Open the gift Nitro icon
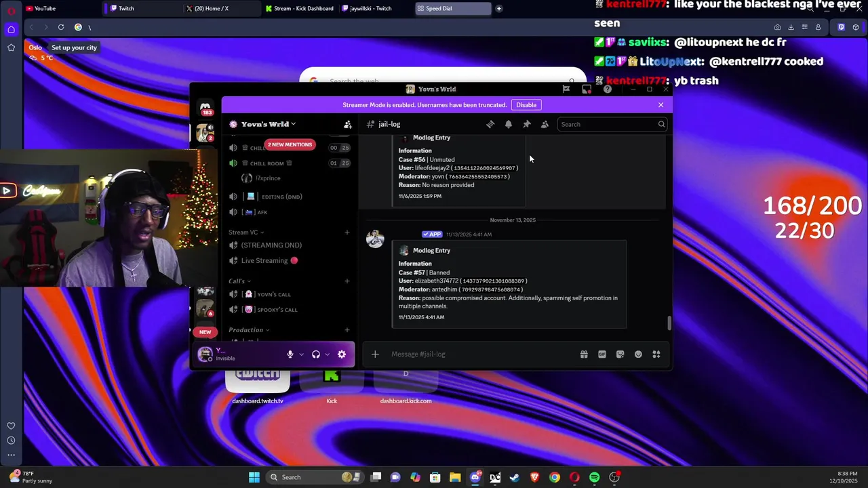 584,354
